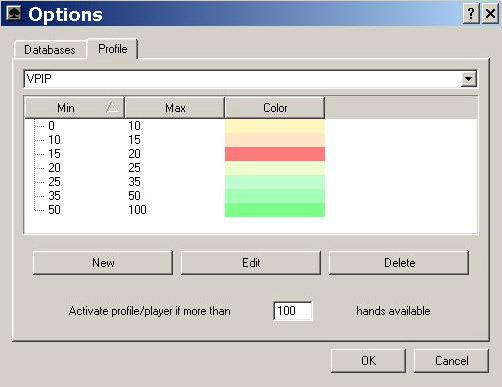502x387 pixels.
Task: Click the Cancel button
Action: click(x=451, y=361)
